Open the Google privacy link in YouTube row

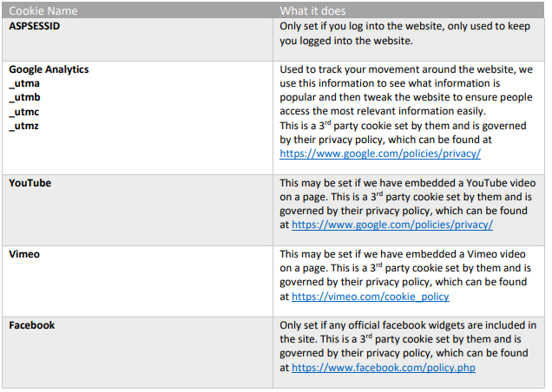(x=392, y=225)
